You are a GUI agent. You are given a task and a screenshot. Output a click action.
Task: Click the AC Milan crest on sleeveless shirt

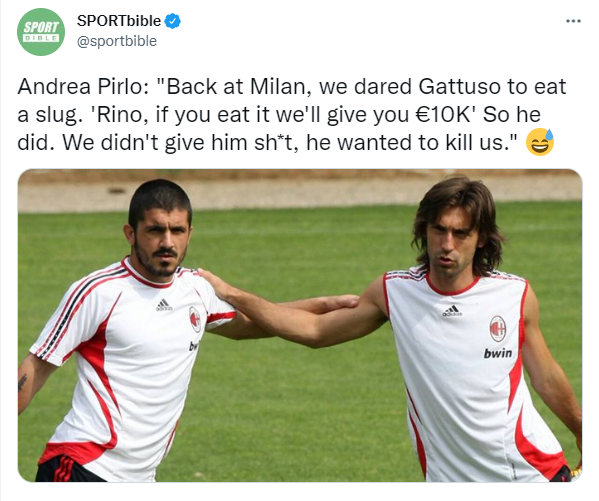(x=498, y=328)
